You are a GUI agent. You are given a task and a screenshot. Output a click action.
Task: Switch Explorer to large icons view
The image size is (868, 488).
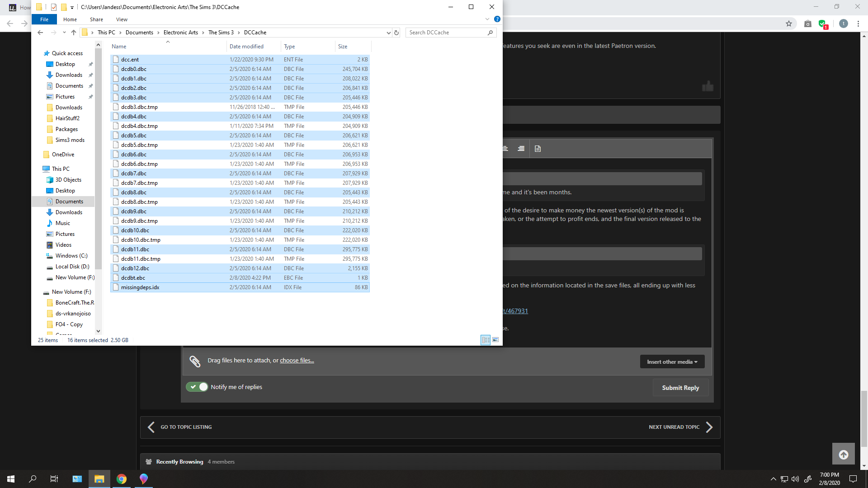[495, 340]
